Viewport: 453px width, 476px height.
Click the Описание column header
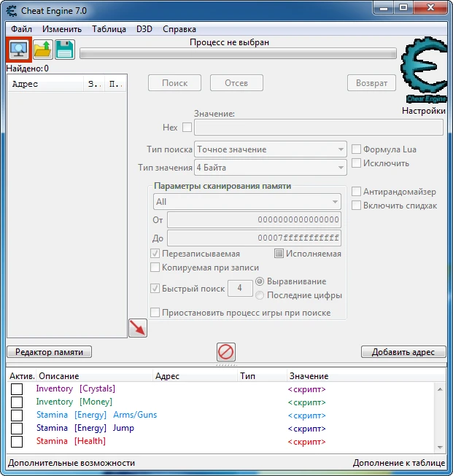[x=94, y=376]
